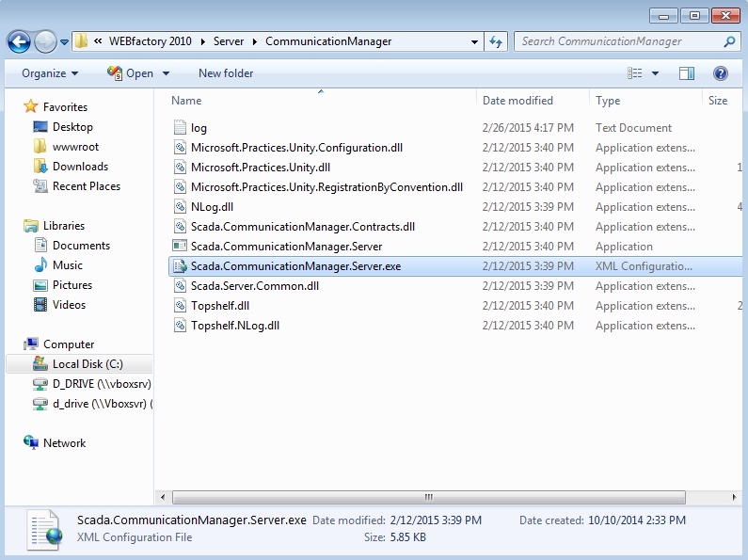Refresh the CommunicationManager folder
This screenshot has width=748, height=560.
[x=496, y=42]
